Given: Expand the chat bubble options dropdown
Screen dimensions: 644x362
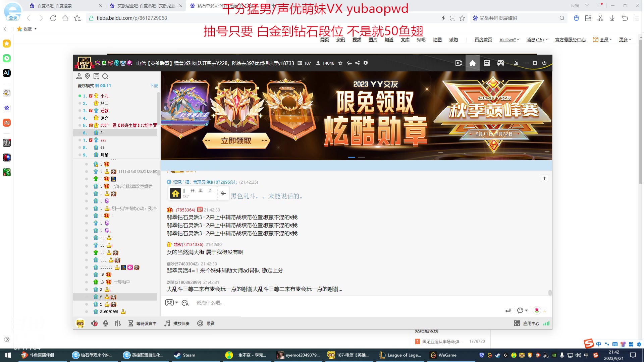Looking at the screenshot, I should click(x=526, y=310).
